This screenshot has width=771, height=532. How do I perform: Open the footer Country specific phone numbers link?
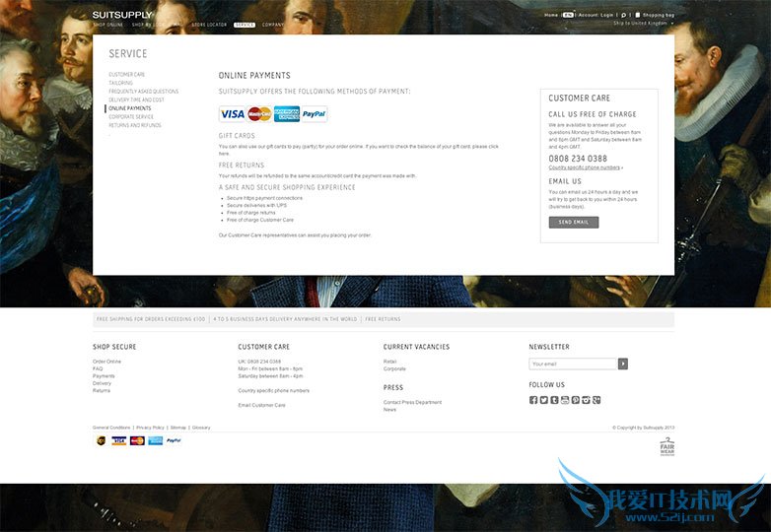274,390
